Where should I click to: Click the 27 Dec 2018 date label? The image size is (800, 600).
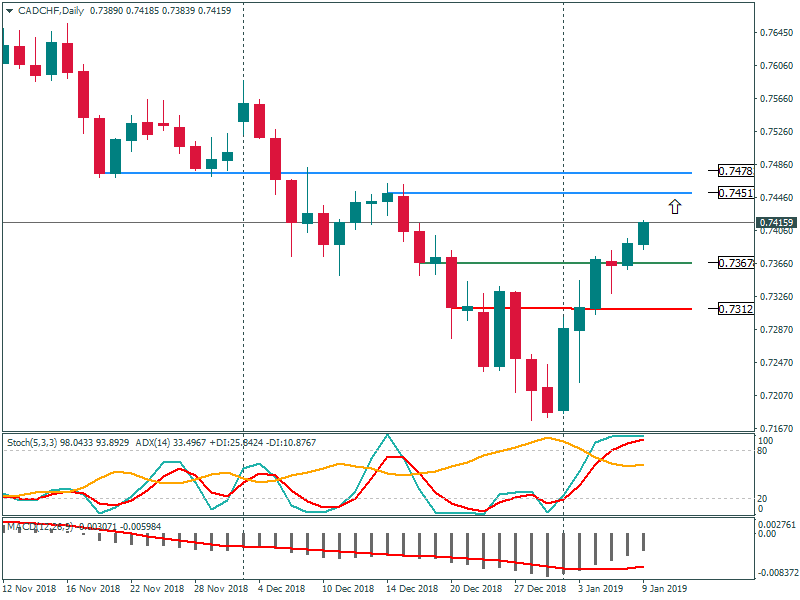[540, 588]
